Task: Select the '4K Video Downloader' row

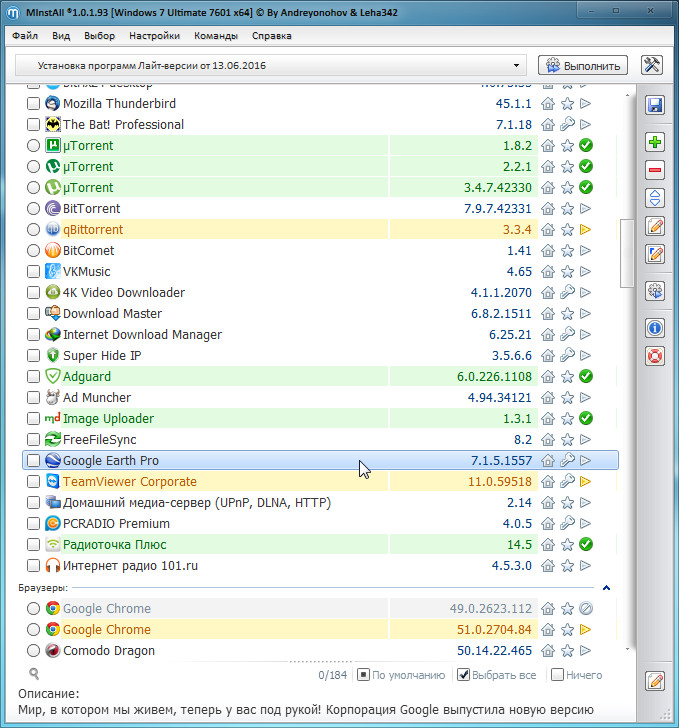Action: coord(320,292)
